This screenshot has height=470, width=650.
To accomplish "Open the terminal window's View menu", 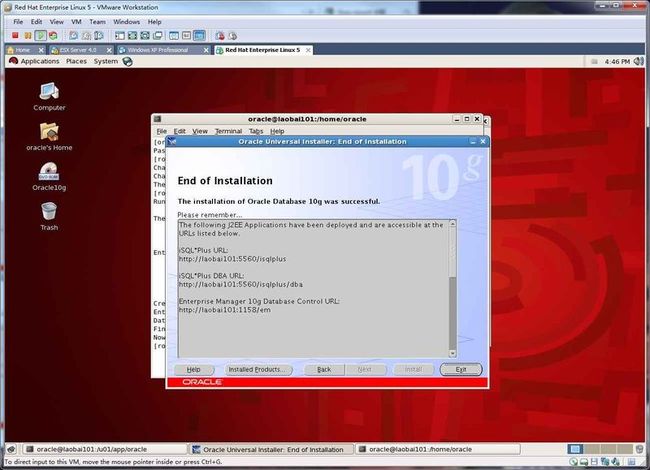I will pos(200,131).
